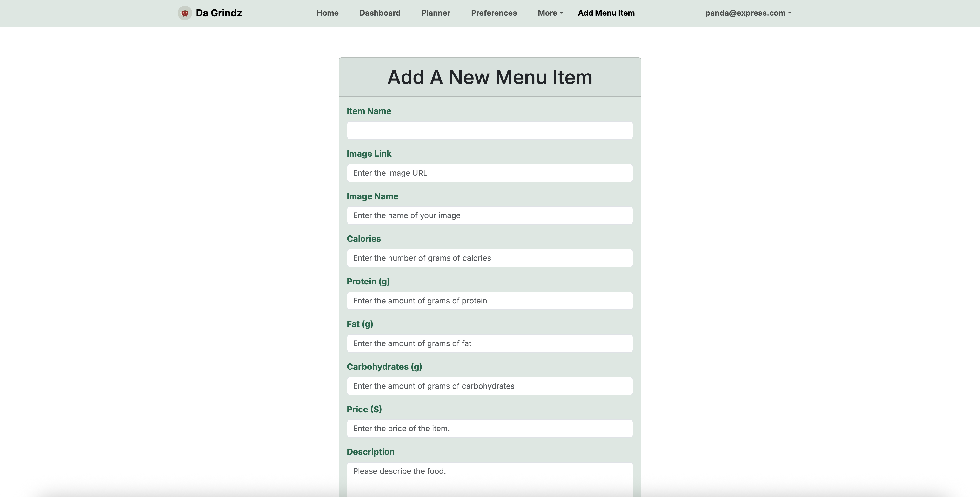
Task: Go to the Home page
Action: [327, 13]
